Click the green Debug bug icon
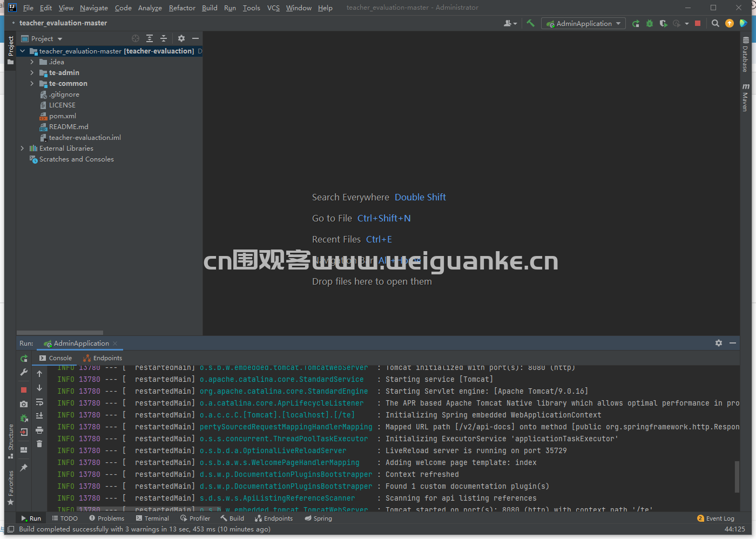Screen dimensions: 756x539 point(650,23)
